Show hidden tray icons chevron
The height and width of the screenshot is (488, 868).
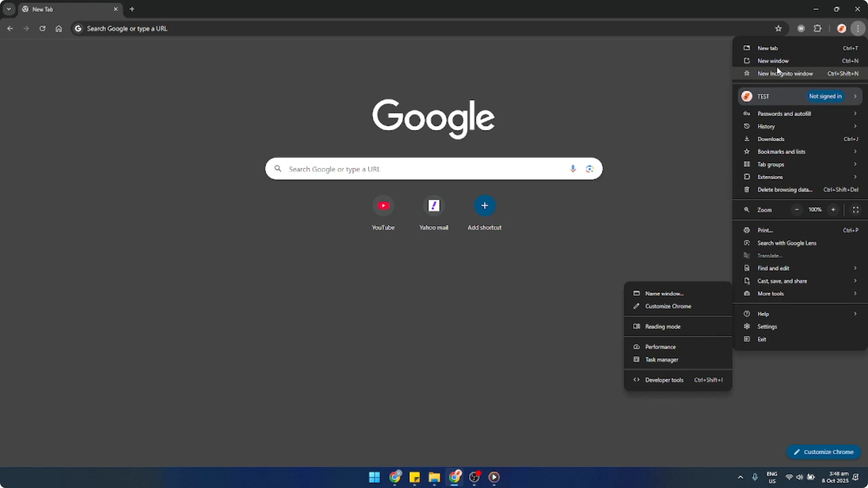[x=740, y=477]
